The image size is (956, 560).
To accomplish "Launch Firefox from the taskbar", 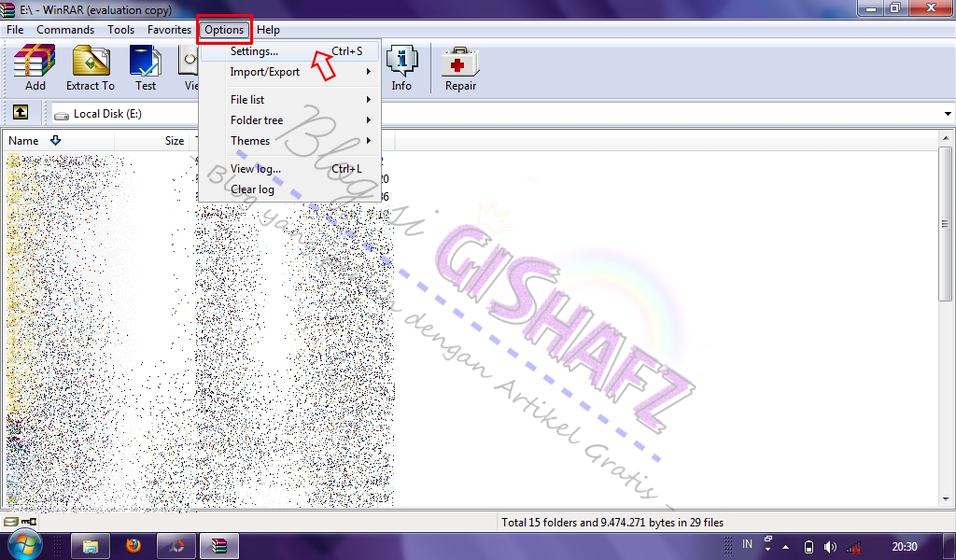I will (134, 544).
